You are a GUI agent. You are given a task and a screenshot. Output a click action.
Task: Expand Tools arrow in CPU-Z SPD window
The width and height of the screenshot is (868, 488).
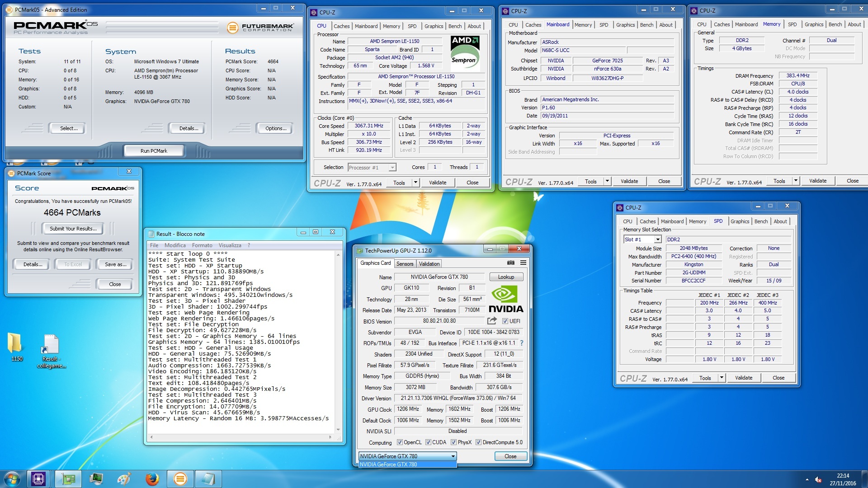coord(722,378)
